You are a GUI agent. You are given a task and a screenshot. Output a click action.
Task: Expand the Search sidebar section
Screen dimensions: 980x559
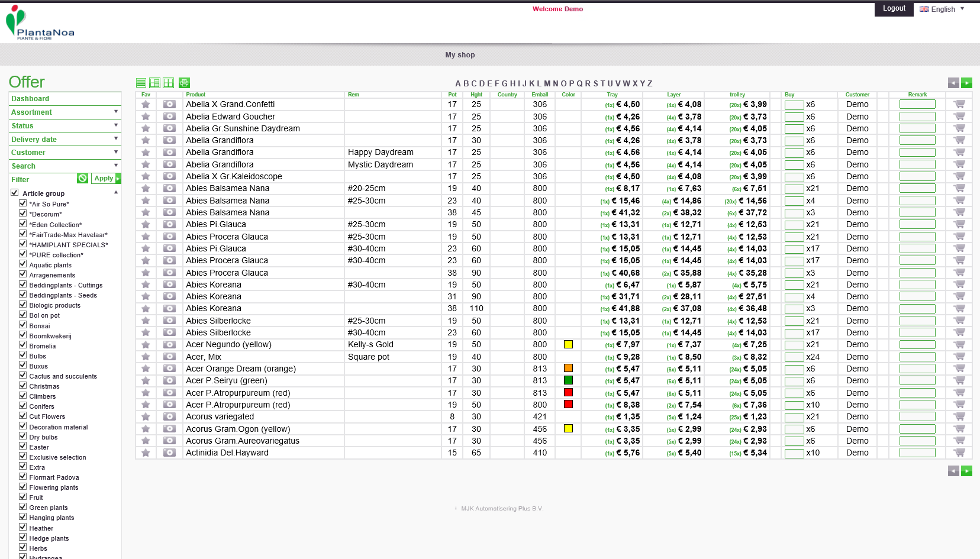click(x=65, y=166)
